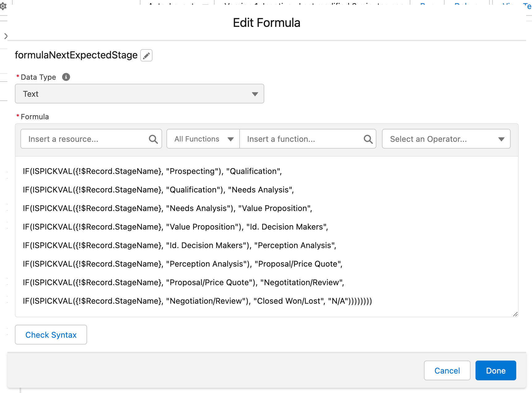Show the Data Type info tooltip icon
The image size is (532, 393).
[66, 77]
